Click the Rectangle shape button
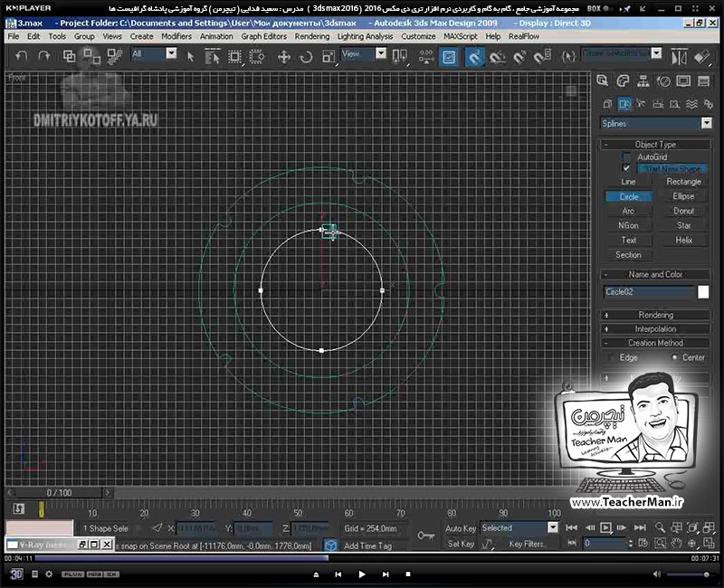724x588 pixels. coord(683,182)
